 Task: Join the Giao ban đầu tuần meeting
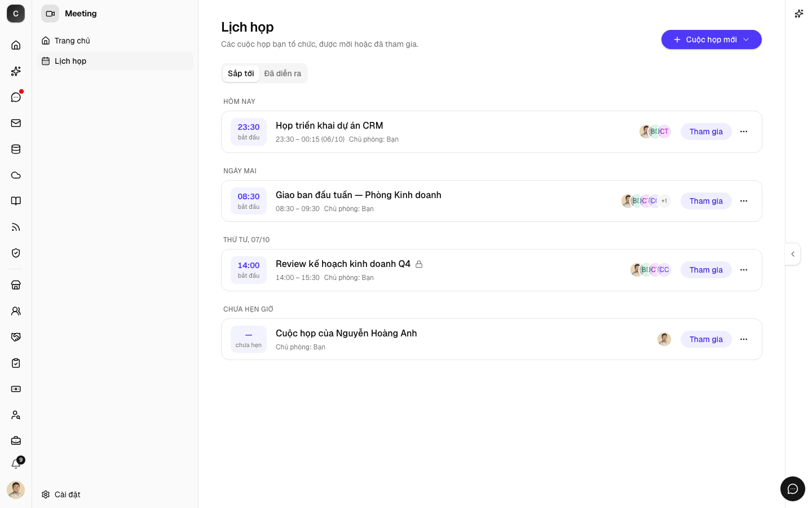coord(706,201)
